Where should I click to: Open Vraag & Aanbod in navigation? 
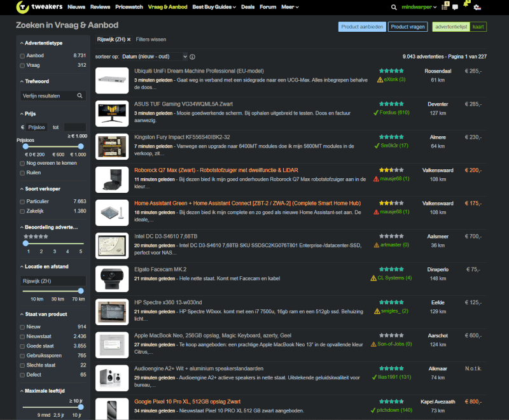tap(167, 7)
